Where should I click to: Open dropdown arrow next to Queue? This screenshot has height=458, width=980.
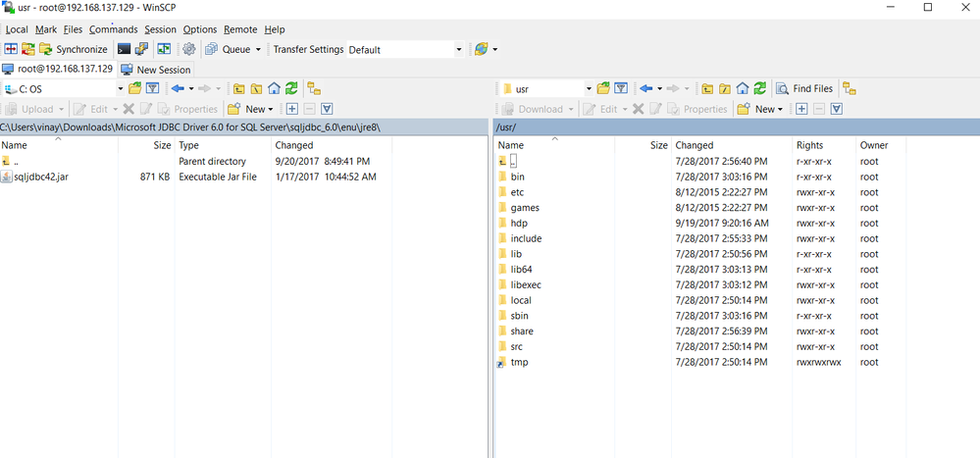[258, 49]
